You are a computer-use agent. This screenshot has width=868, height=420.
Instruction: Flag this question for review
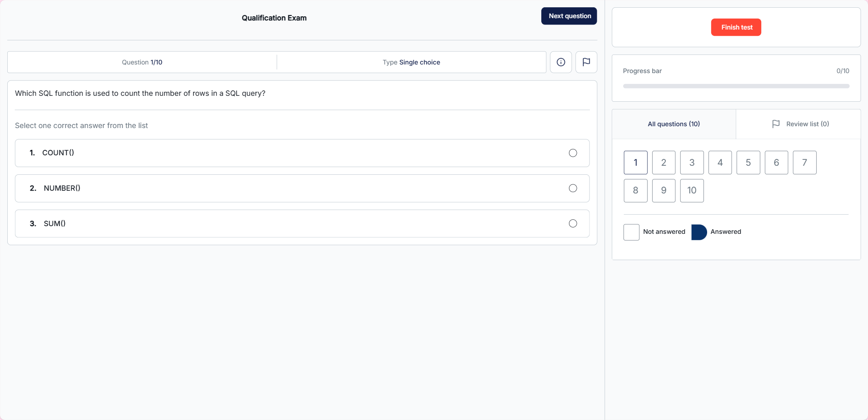point(586,62)
